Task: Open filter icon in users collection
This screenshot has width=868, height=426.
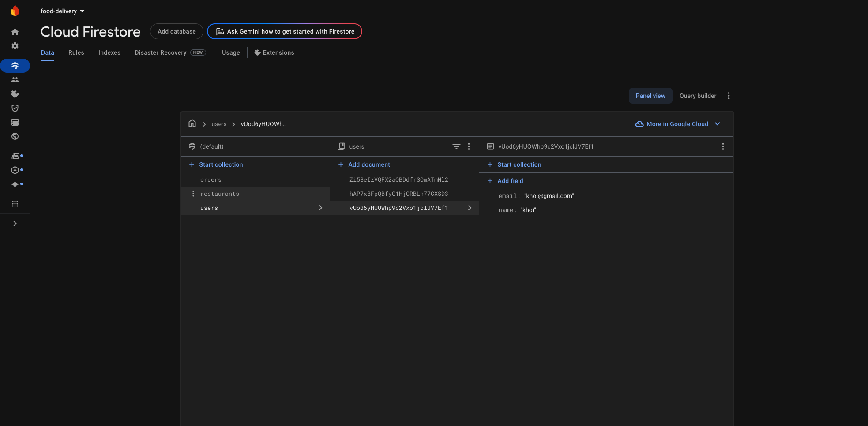Action: click(456, 146)
